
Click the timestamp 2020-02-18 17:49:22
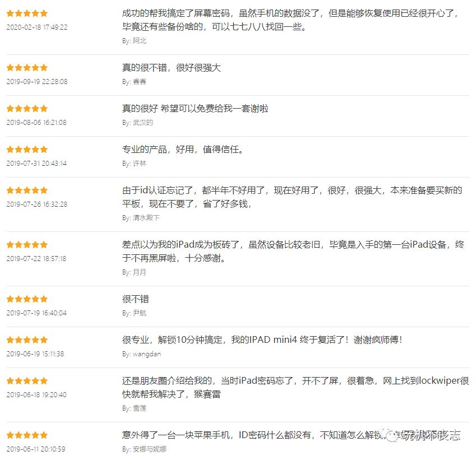[x=37, y=27]
